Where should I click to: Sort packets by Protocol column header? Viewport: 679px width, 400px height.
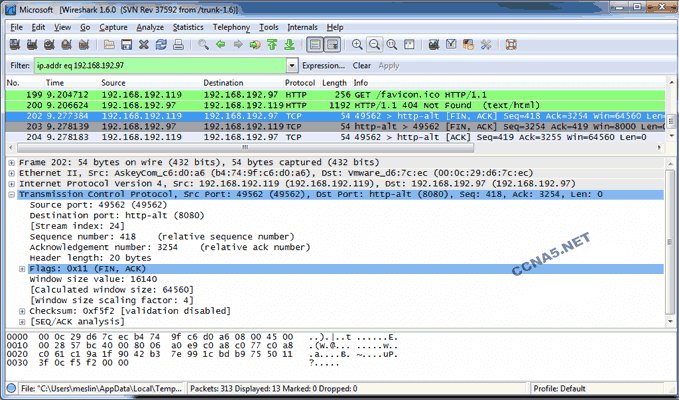(x=300, y=83)
